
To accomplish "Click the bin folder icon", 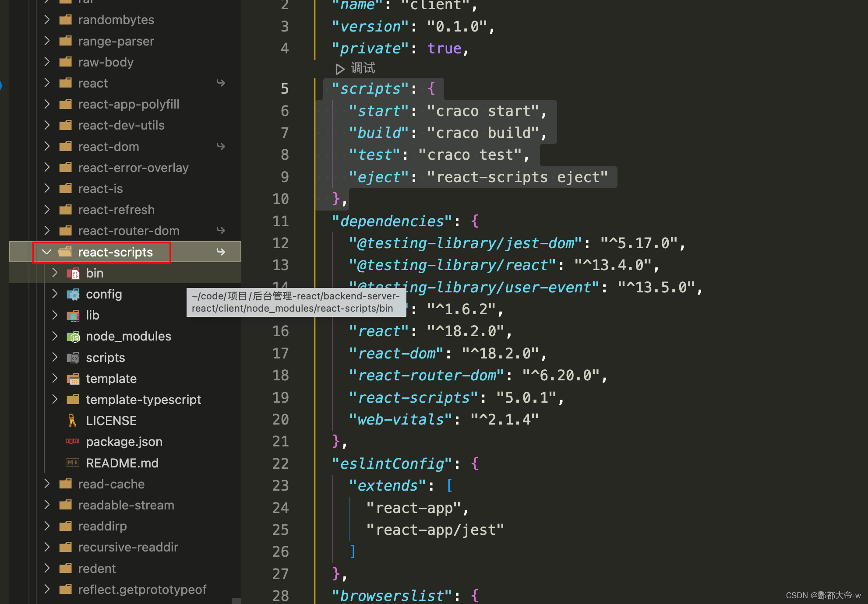I will click(73, 274).
